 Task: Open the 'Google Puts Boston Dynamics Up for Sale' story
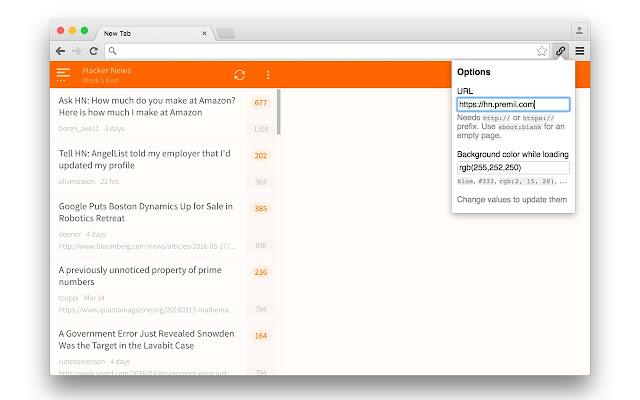pos(146,212)
